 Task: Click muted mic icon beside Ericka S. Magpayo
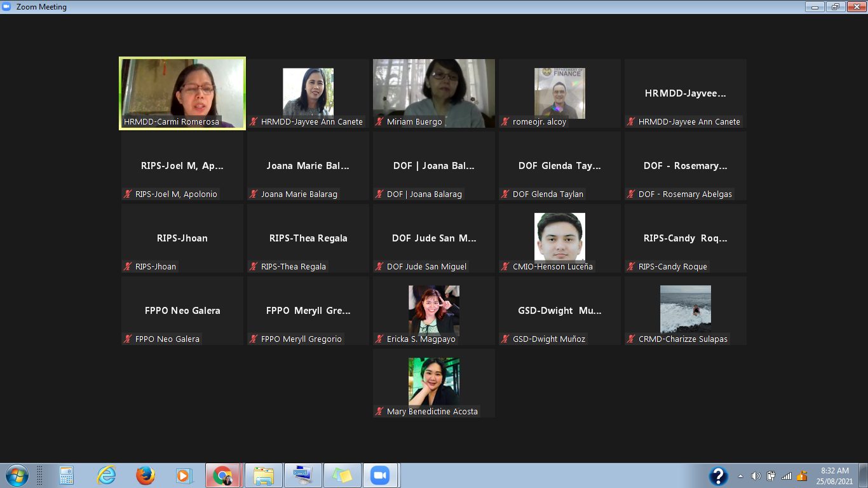click(x=379, y=339)
